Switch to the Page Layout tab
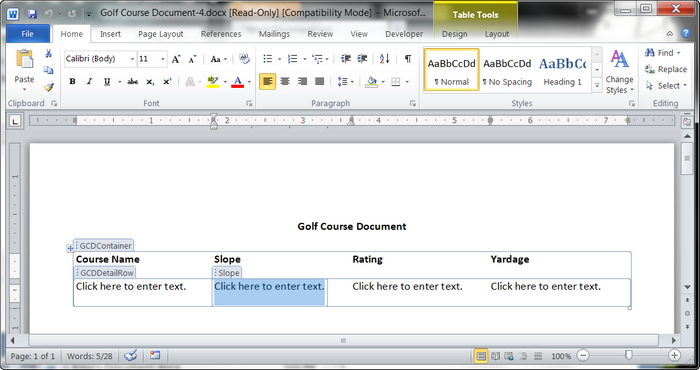Image resolution: width=700 pixels, height=370 pixels. [161, 34]
